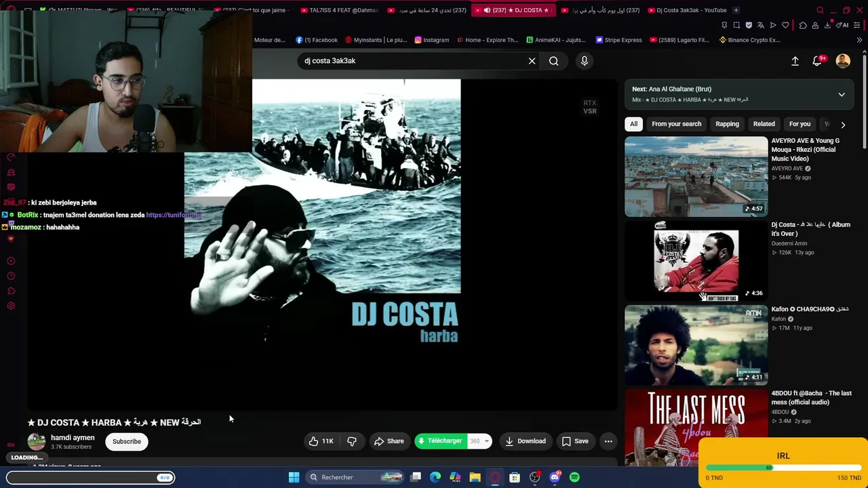Image resolution: width=868 pixels, height=488 pixels.
Task: Open Discord from the taskbar
Action: coord(555,477)
